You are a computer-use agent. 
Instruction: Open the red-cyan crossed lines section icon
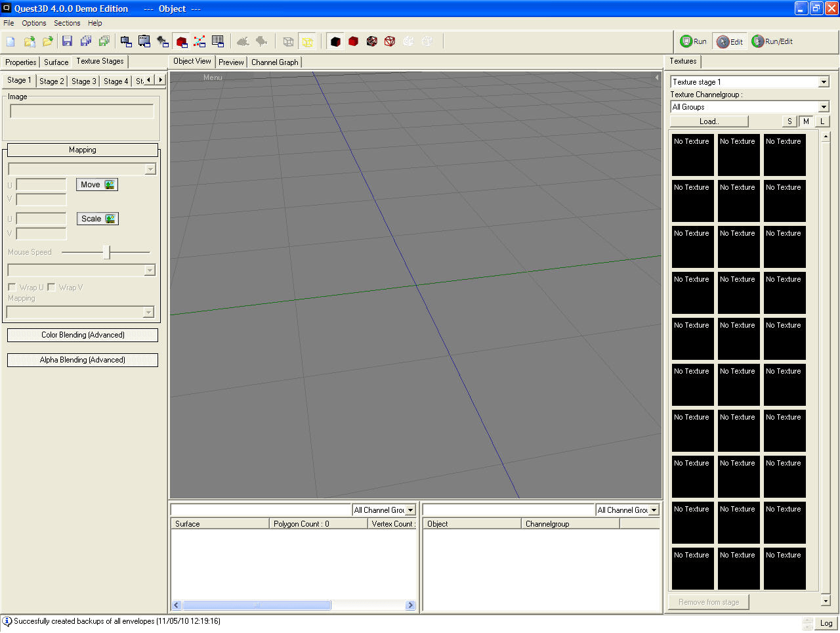point(199,41)
